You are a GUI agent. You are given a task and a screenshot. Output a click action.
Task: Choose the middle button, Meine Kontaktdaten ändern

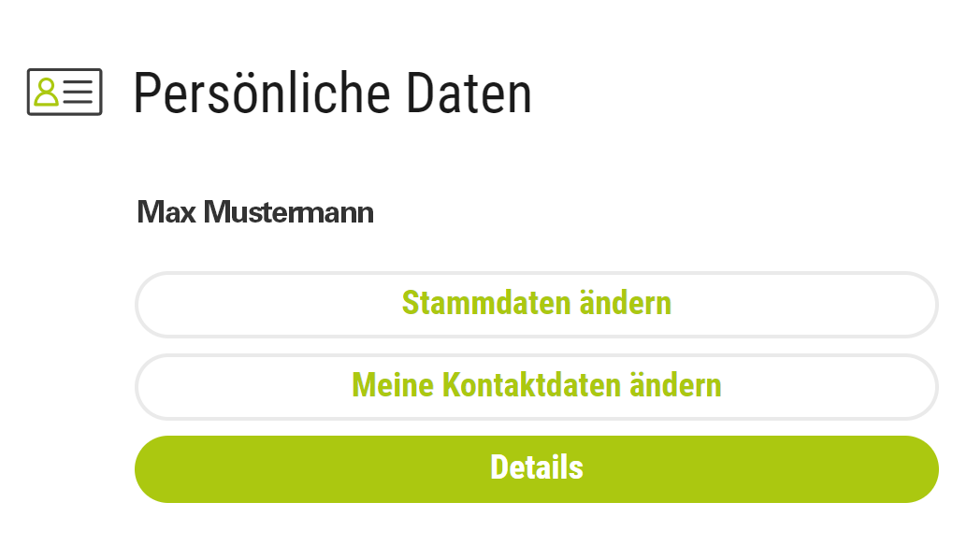536,385
